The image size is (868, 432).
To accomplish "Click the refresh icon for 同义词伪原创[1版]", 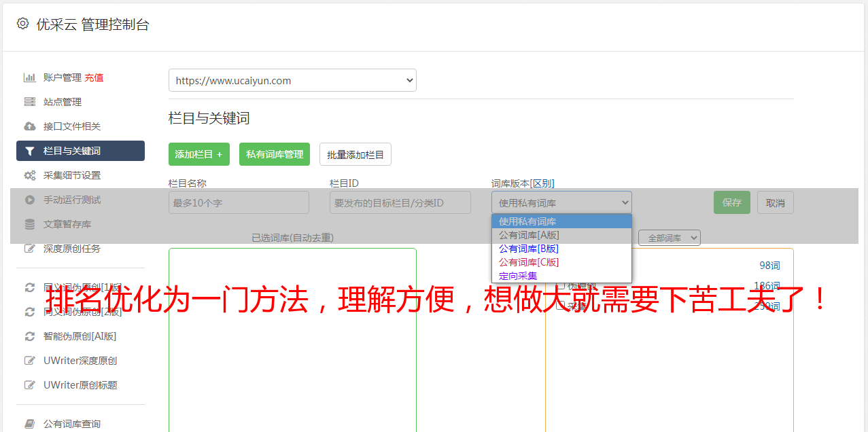I will click(30, 287).
